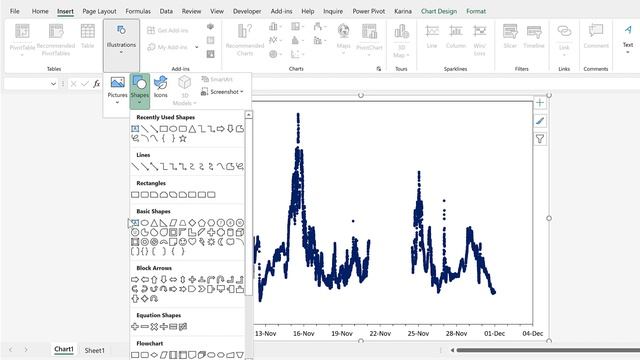Insert the Smiley Face from Basic Shapes
This screenshot has height=360, width=640.
click(183, 242)
